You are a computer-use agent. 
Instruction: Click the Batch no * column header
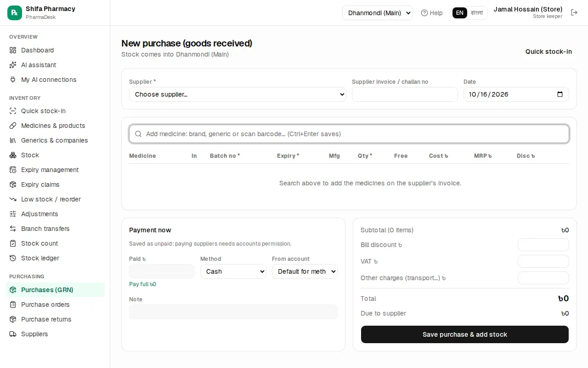pyautogui.click(x=225, y=156)
